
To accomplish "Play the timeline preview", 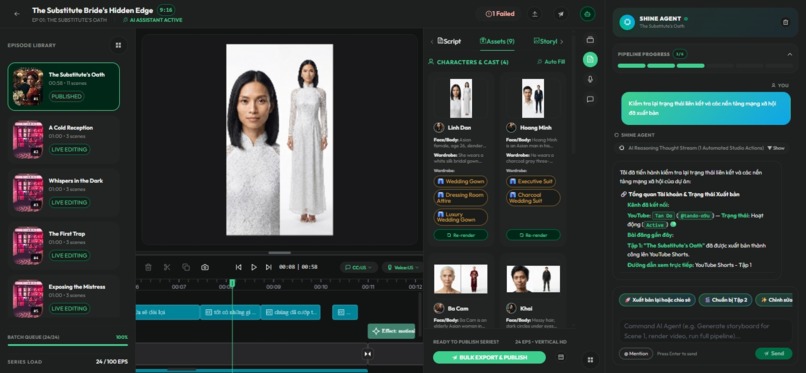I will pos(253,267).
